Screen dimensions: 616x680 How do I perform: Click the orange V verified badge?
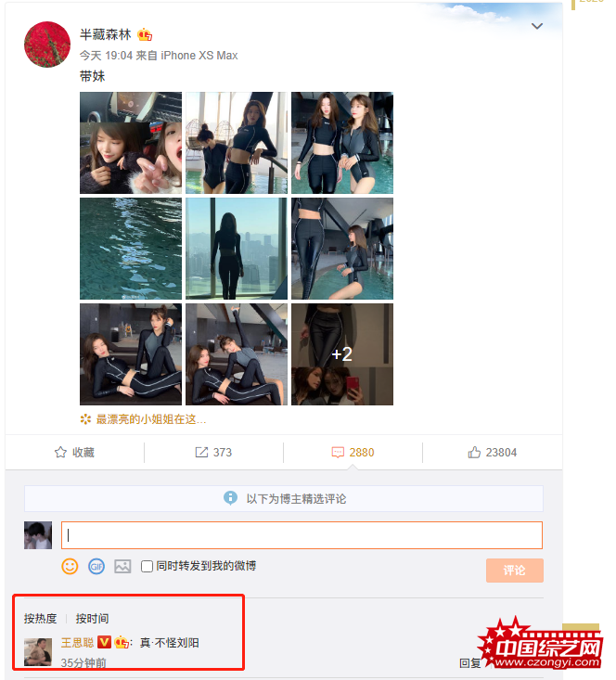coord(104,642)
